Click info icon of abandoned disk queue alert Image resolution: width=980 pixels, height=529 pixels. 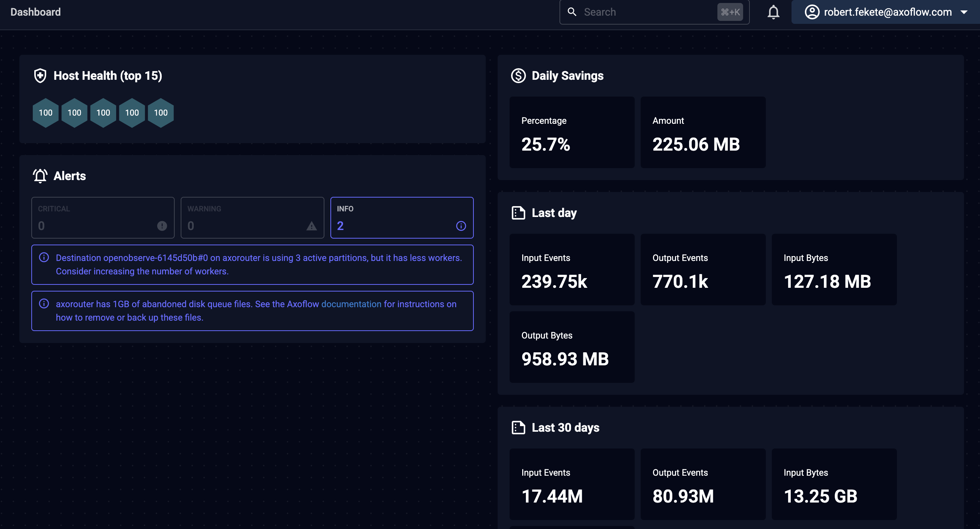point(44,303)
